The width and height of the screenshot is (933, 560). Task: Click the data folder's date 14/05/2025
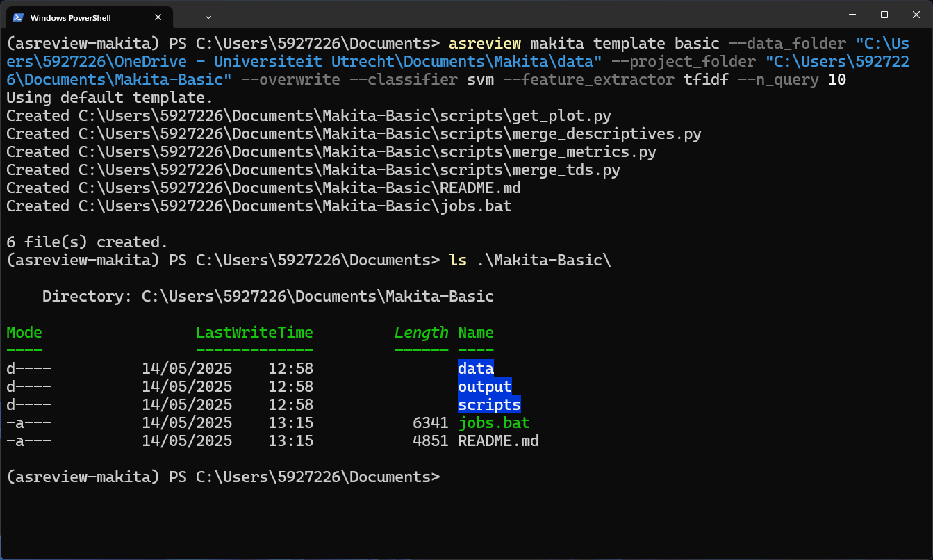pos(187,368)
